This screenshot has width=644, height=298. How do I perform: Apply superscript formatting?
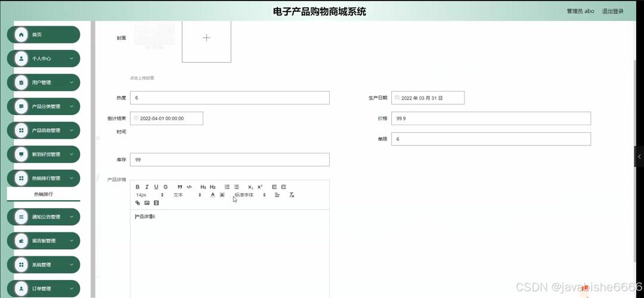[x=260, y=187]
